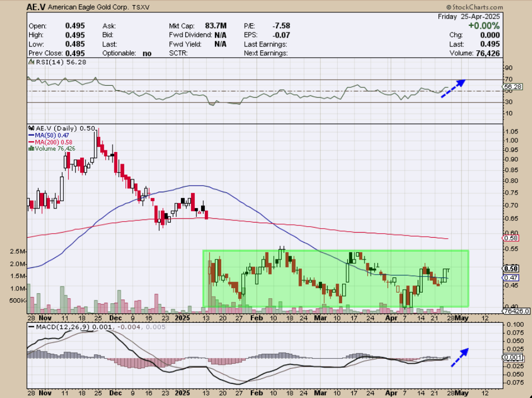The width and height of the screenshot is (532, 398).
Task: Click the 0.58 MA(200) price tag on the axis
Action: coord(511,238)
